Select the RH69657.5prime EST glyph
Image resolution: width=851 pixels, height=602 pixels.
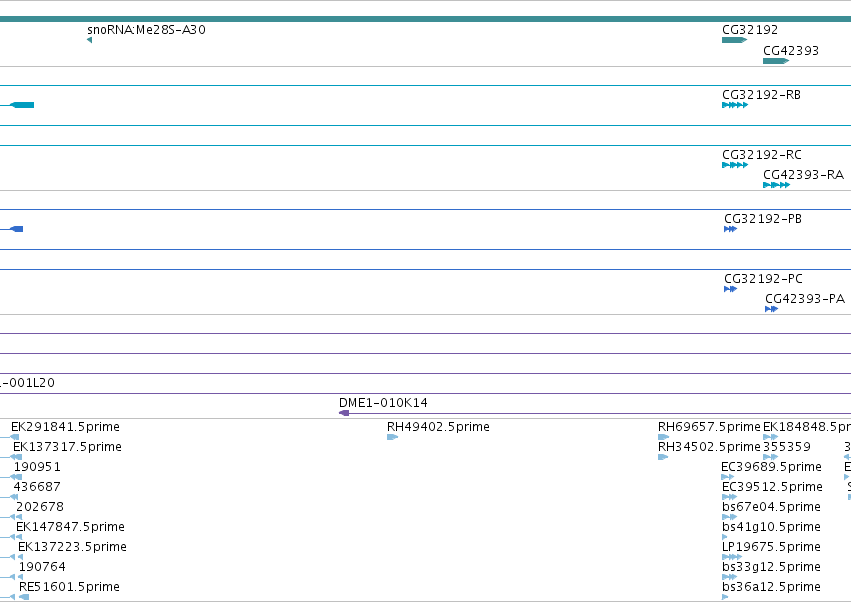[x=663, y=437]
